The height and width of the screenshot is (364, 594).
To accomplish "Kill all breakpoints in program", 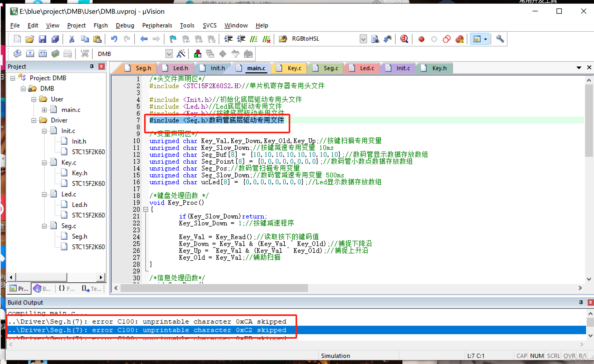I will [x=459, y=39].
